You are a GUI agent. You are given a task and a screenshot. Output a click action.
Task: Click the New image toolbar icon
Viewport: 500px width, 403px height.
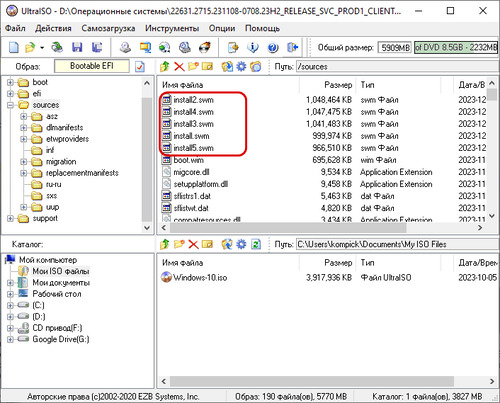pyautogui.click(x=14, y=48)
